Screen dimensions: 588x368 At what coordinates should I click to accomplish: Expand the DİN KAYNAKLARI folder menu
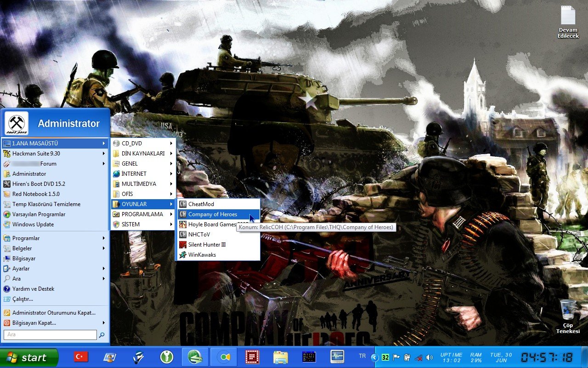(143, 154)
